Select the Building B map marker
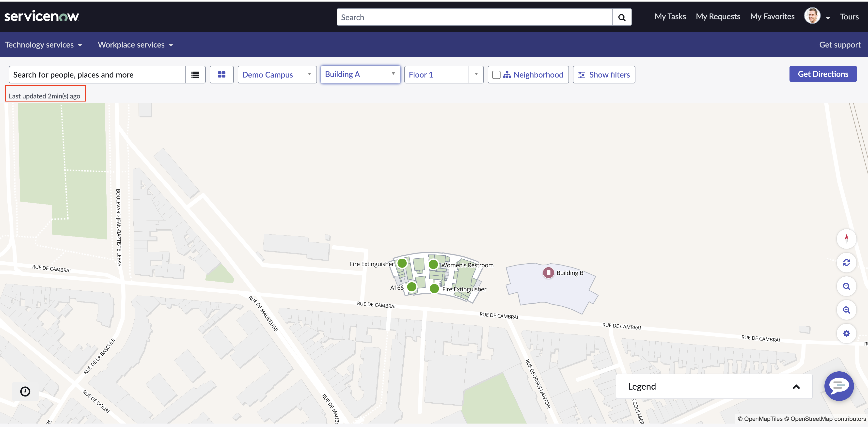The width and height of the screenshot is (868, 427). (548, 273)
